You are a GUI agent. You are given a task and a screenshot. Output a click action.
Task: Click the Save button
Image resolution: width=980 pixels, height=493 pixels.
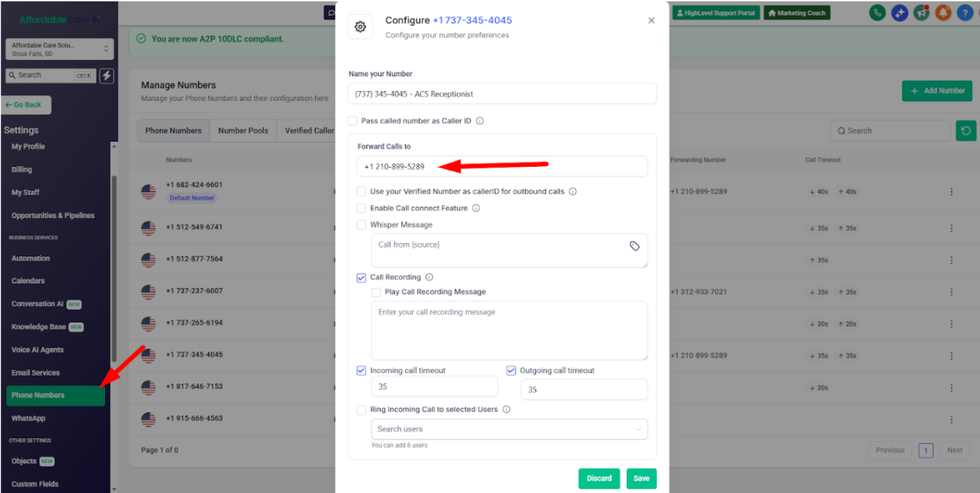[x=641, y=478]
